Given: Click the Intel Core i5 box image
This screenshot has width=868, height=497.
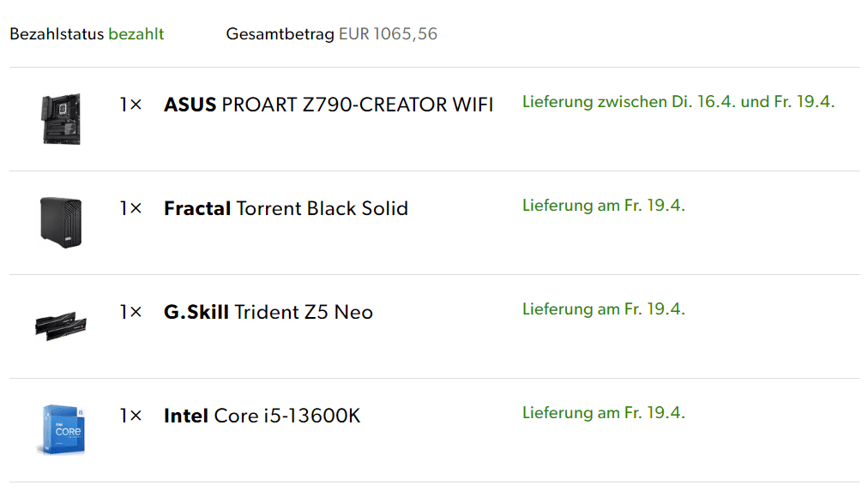Looking at the screenshot, I should tap(60, 428).
